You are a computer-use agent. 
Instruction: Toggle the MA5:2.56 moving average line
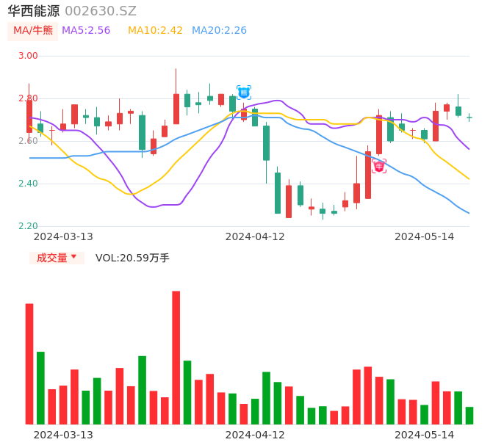pos(86,31)
